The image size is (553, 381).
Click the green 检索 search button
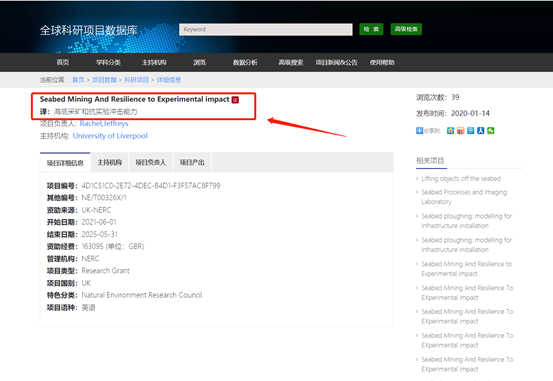[371, 29]
